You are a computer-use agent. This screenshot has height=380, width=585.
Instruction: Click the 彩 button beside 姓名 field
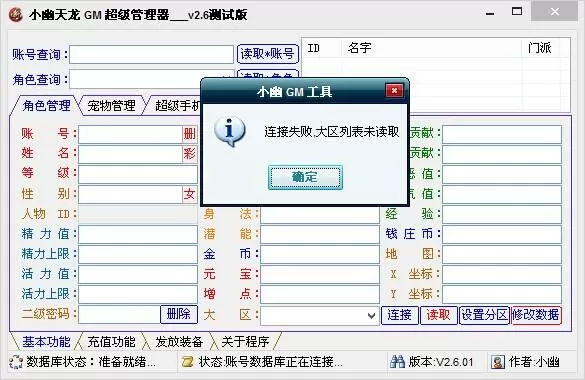[190, 154]
